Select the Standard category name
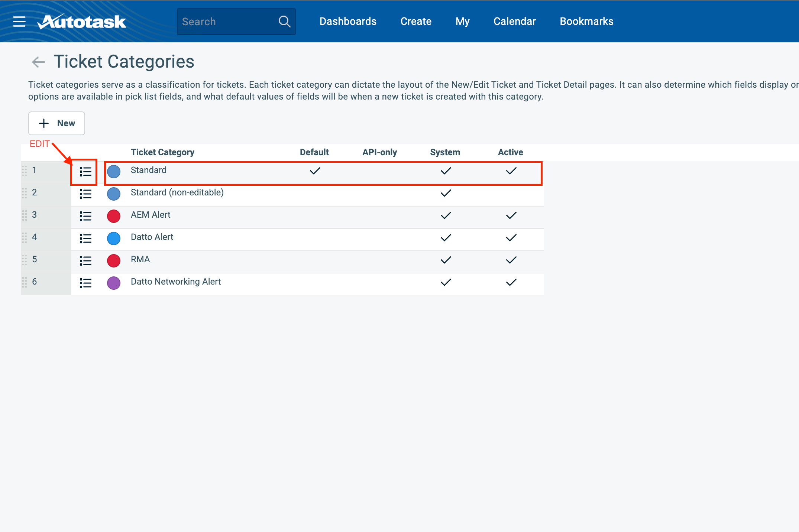The width and height of the screenshot is (799, 532). click(x=149, y=170)
